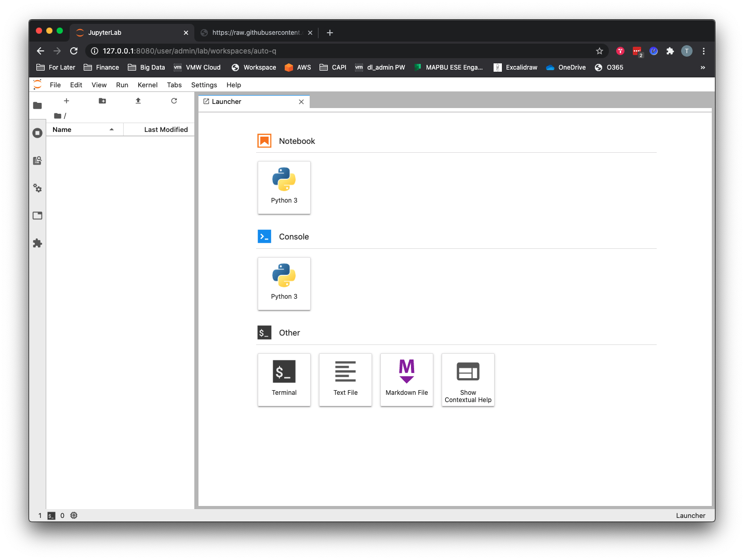Start a Python 3 console

(284, 283)
